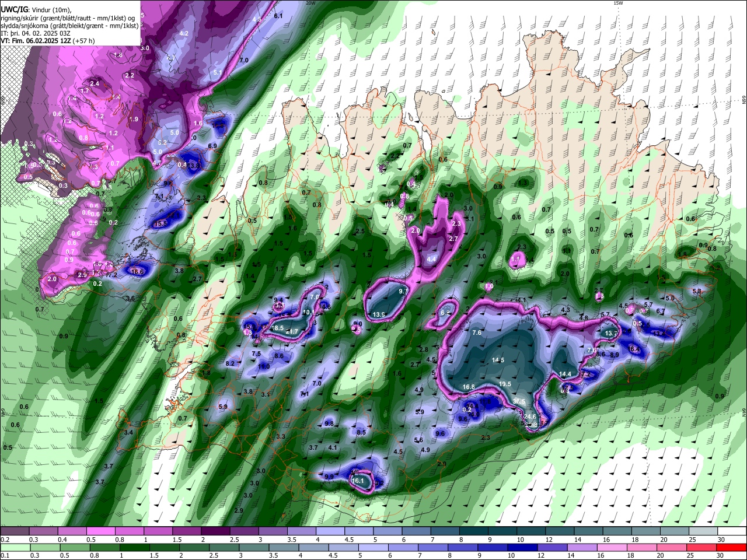Viewport: 747px width, 560px height.
Task: Click the pink 0.5 swatch in top legend row
Action: pos(100,531)
